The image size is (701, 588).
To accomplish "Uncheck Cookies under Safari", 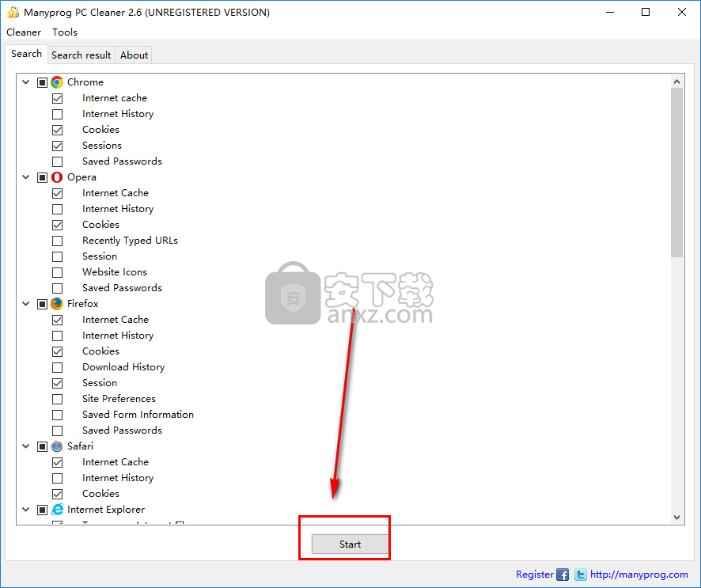I will pos(57,494).
